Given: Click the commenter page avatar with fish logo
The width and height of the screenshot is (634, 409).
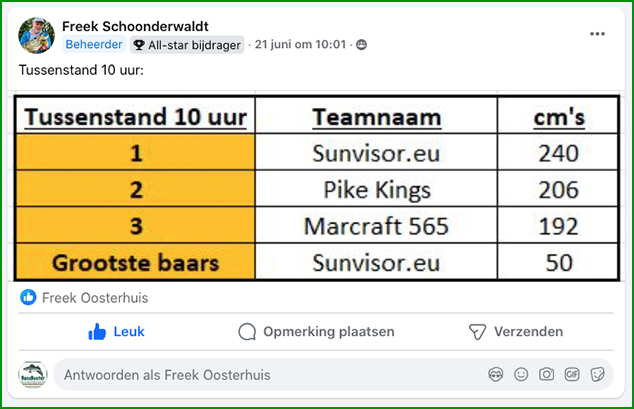Looking at the screenshot, I should (x=33, y=375).
